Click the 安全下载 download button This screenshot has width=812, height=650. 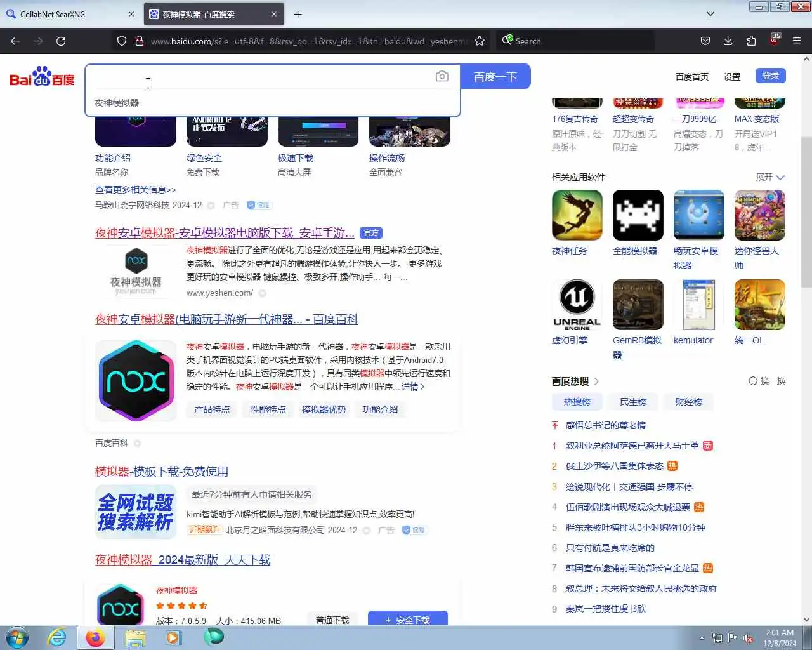(408, 619)
